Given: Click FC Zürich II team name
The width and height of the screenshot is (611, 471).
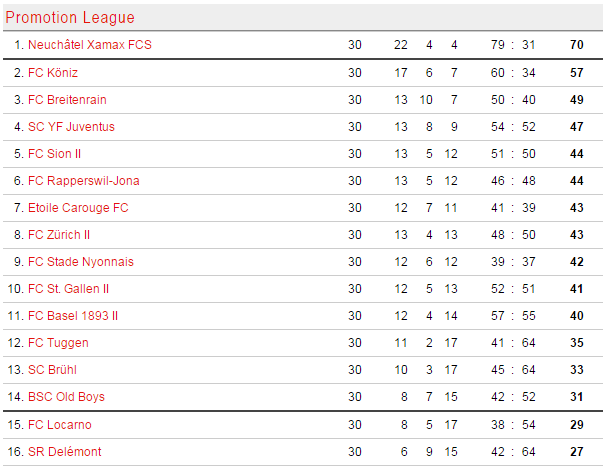Looking at the screenshot, I should pos(59,235).
